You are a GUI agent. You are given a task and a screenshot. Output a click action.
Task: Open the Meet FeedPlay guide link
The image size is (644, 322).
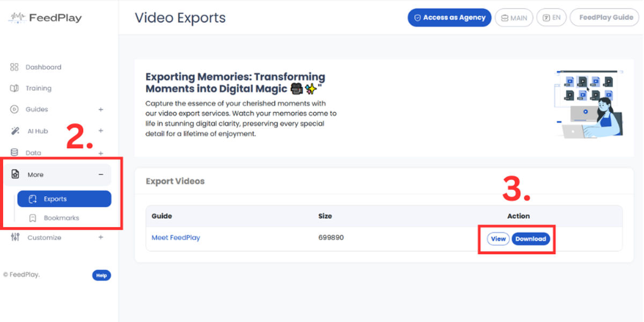click(175, 238)
